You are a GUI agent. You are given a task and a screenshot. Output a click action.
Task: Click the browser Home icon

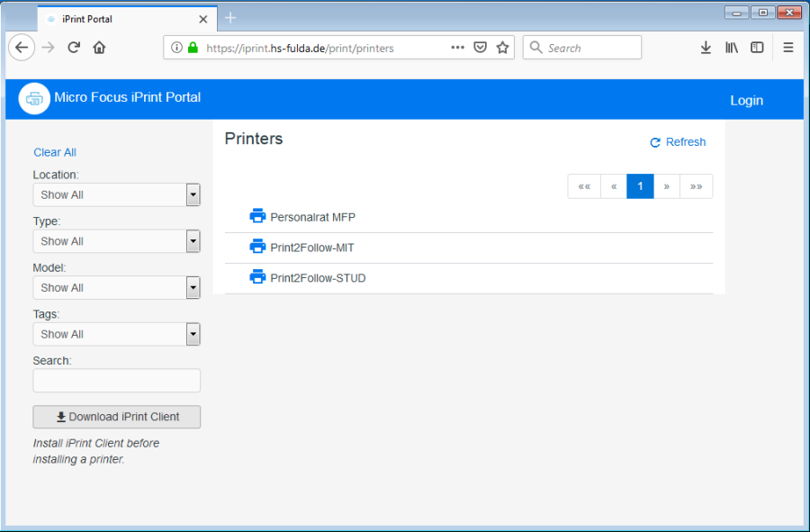click(99, 47)
